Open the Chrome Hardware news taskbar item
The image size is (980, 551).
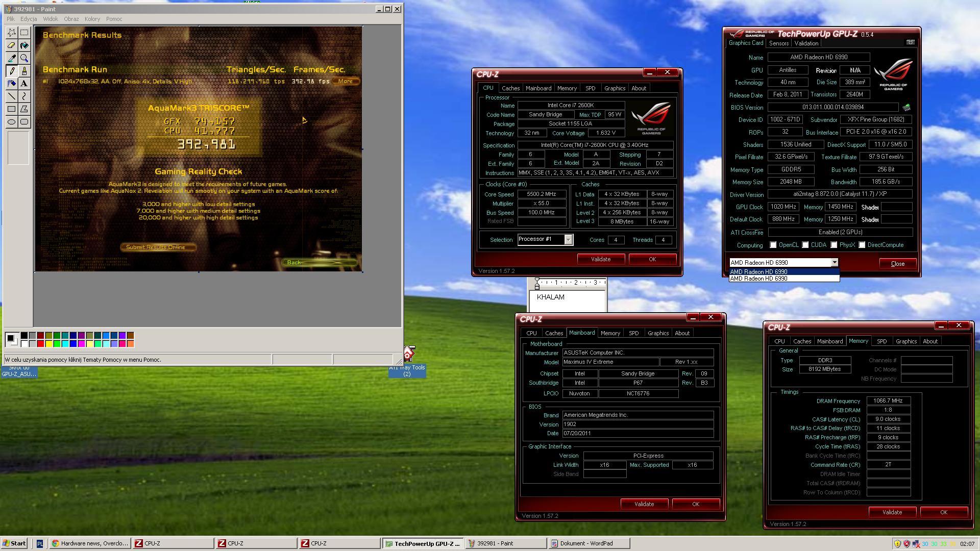click(x=90, y=543)
